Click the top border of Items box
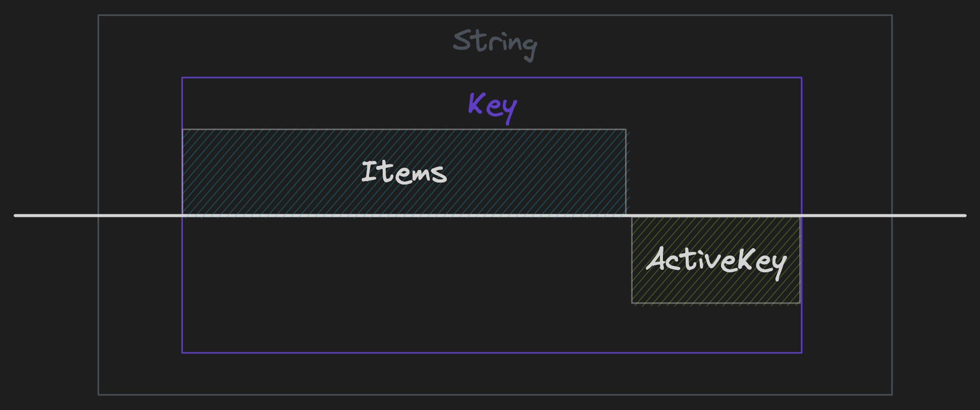Screen dimensions: 980x410 click(404, 130)
